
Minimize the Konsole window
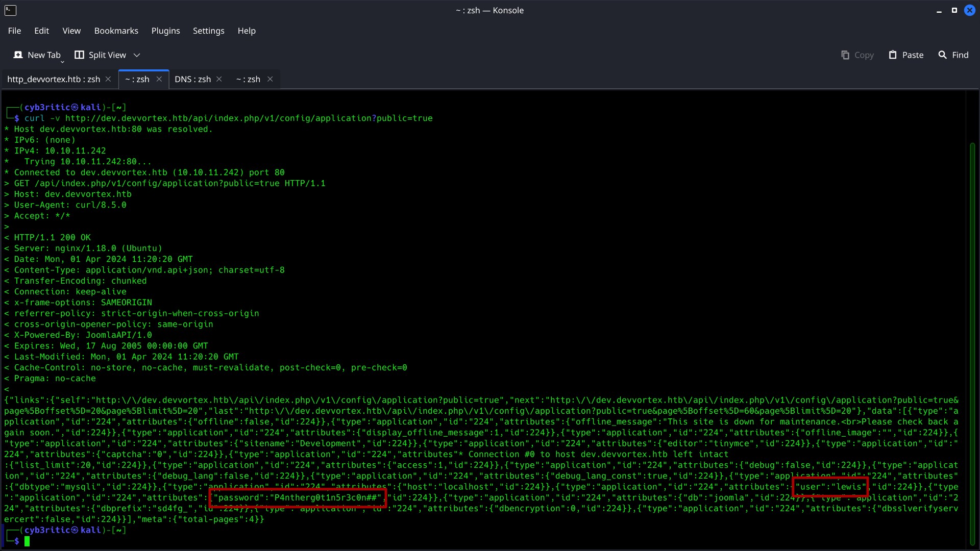[939, 10]
